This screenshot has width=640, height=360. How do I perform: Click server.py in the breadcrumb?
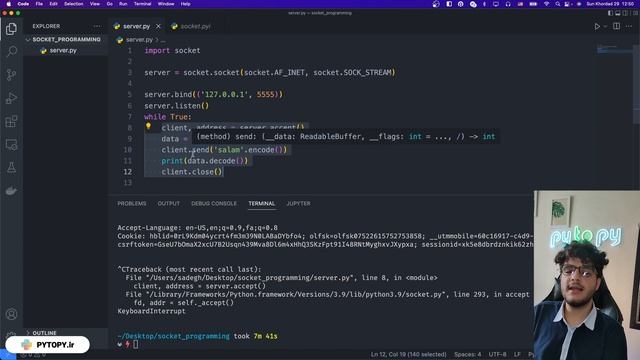point(139,40)
